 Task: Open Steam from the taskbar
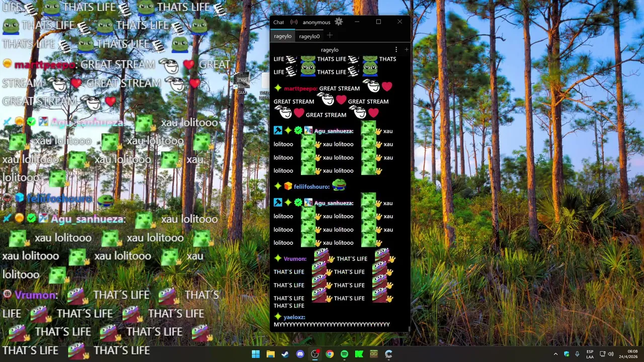click(x=285, y=354)
